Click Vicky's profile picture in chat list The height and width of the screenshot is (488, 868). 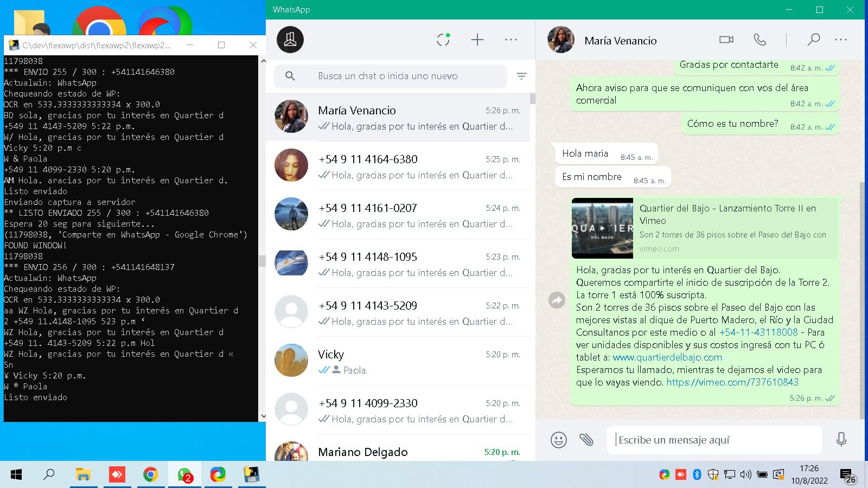point(291,360)
